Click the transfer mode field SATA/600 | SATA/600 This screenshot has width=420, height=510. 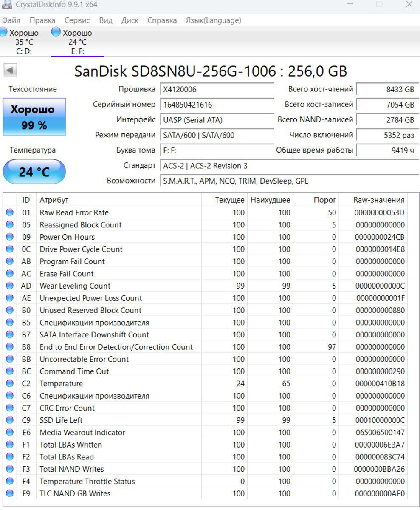[x=217, y=135]
